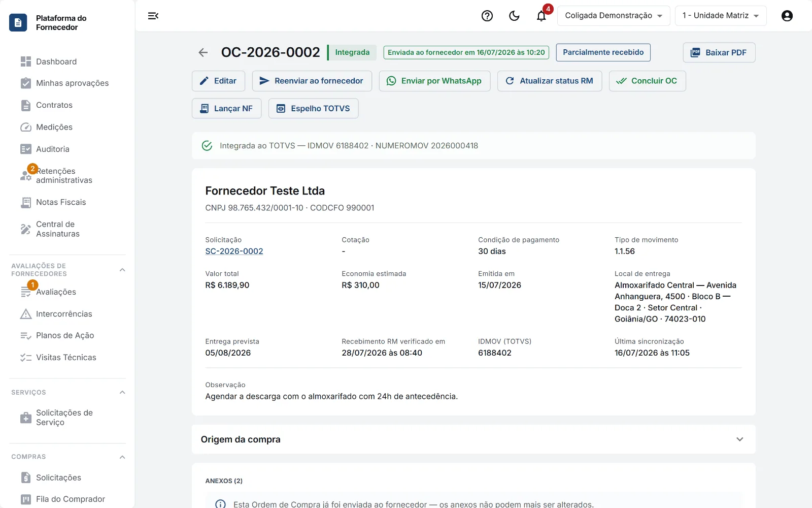
Task: Click Concluir OC button
Action: coord(647,81)
